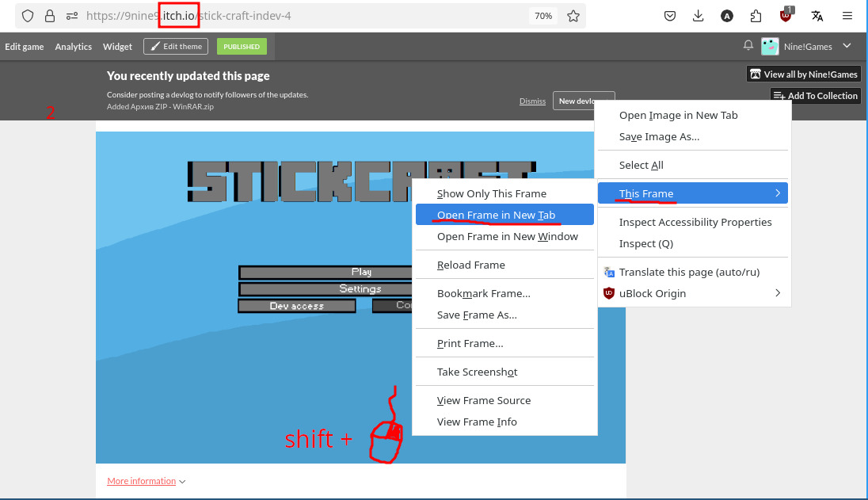
Task: Choose Show Only This Frame
Action: (504, 194)
